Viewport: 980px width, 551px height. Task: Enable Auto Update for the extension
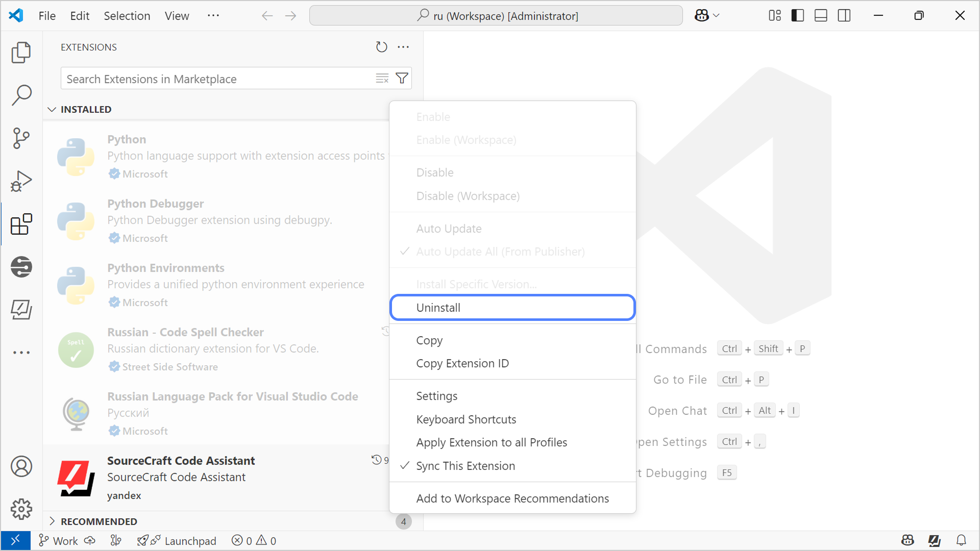pyautogui.click(x=449, y=228)
